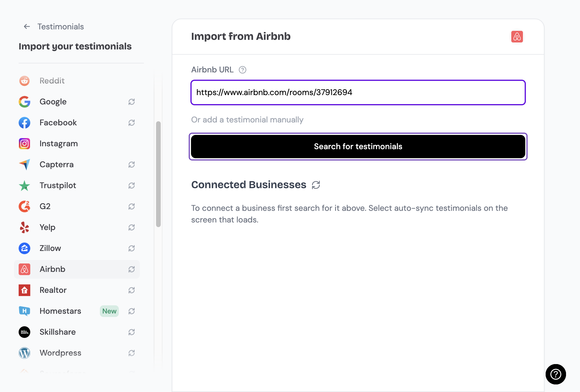Click the Import from Airbnb heading
This screenshot has height=392, width=580.
pyautogui.click(x=241, y=36)
